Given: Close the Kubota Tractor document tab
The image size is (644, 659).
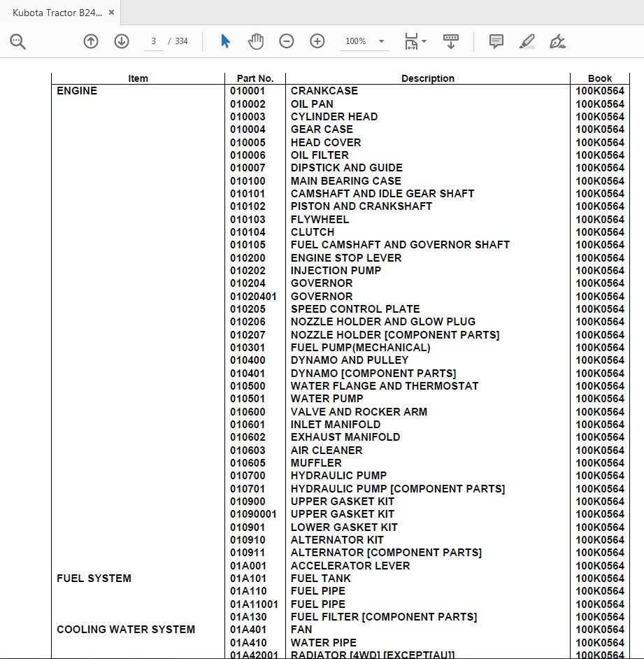Looking at the screenshot, I should tap(111, 13).
